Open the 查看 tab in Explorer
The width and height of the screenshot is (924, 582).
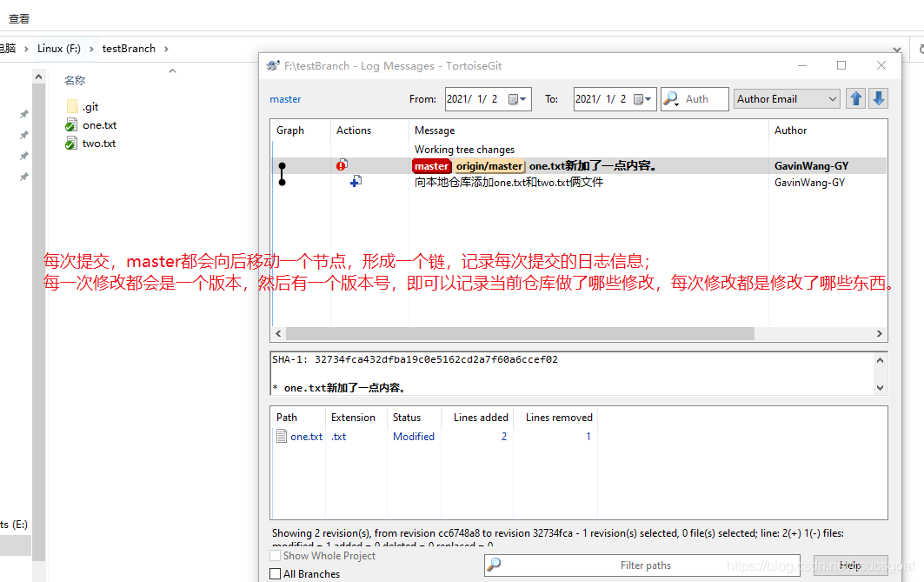(19, 19)
